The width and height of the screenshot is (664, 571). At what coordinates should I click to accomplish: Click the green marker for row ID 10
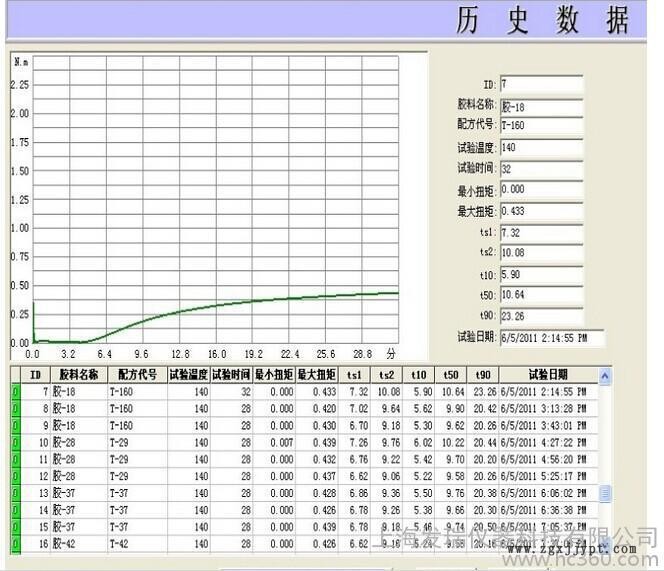(15, 442)
